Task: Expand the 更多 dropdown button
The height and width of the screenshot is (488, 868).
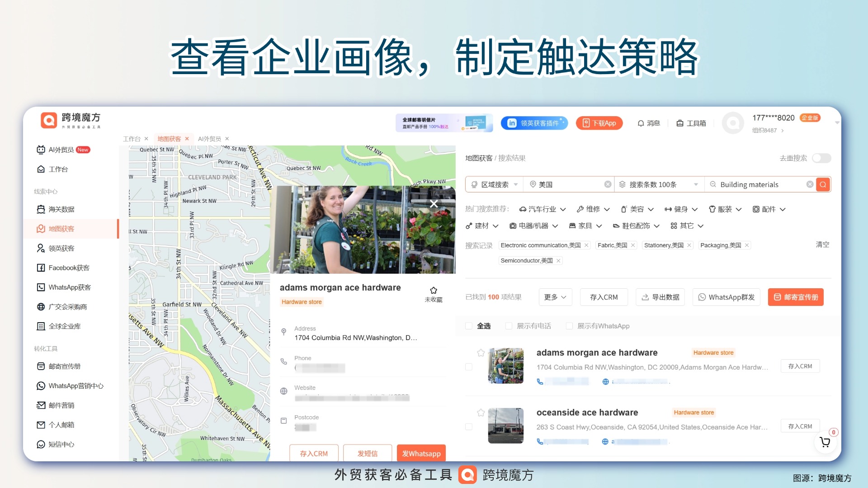Action: point(555,297)
